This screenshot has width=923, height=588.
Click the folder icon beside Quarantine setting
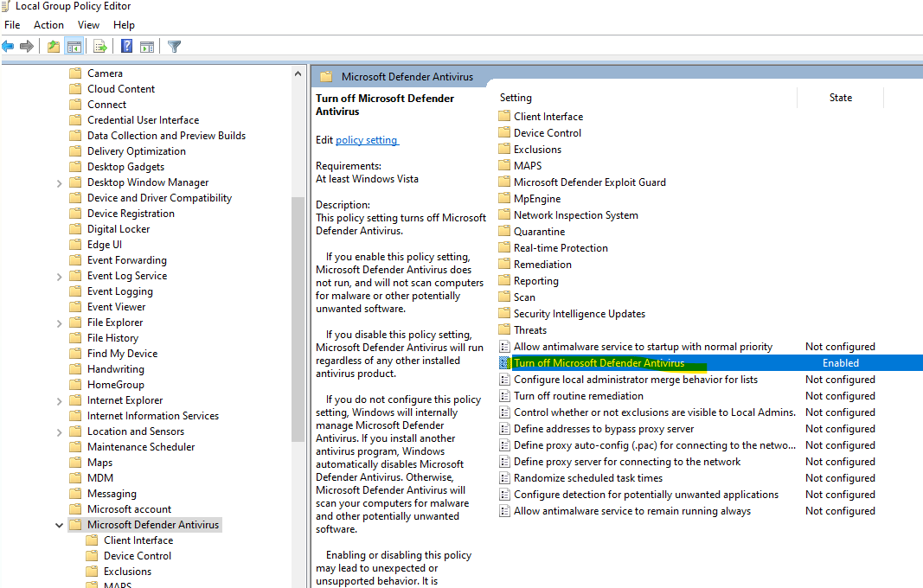pyautogui.click(x=504, y=232)
